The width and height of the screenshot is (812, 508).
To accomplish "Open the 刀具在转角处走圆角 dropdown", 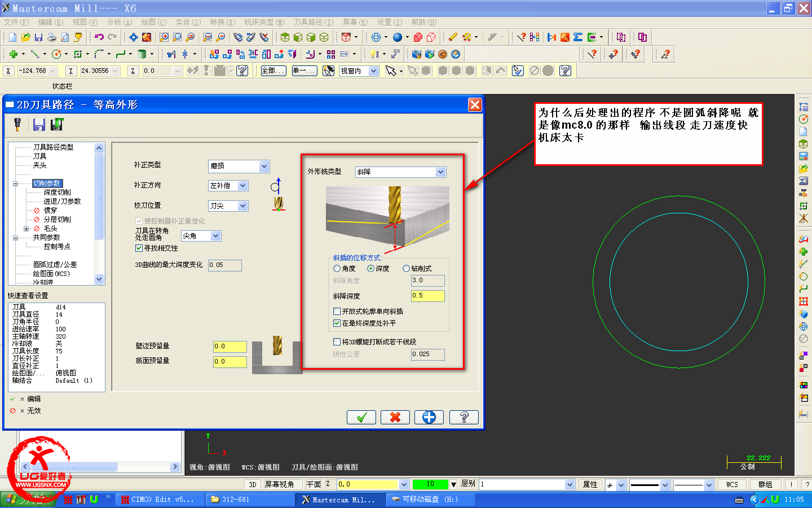I will pos(215,236).
